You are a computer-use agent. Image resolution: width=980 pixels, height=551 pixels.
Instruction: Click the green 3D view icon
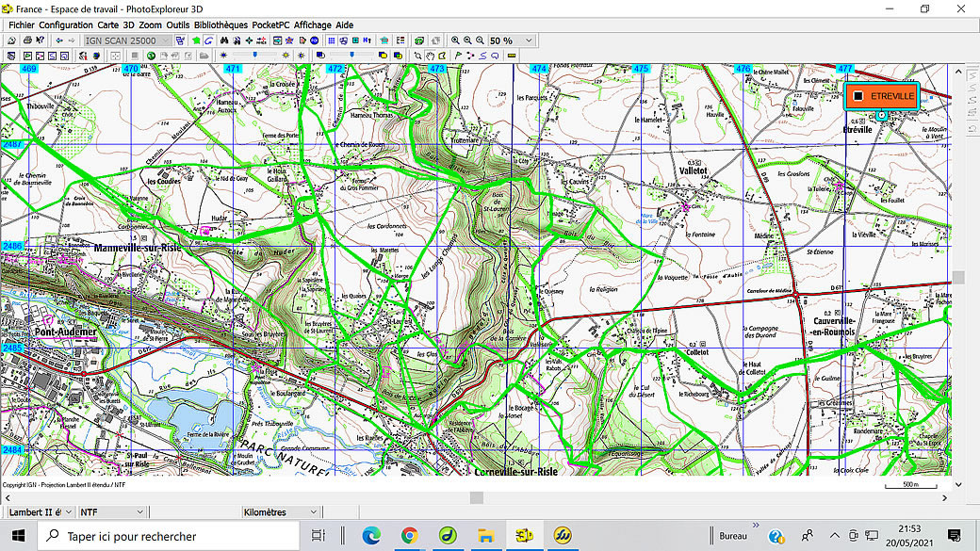pos(419,41)
